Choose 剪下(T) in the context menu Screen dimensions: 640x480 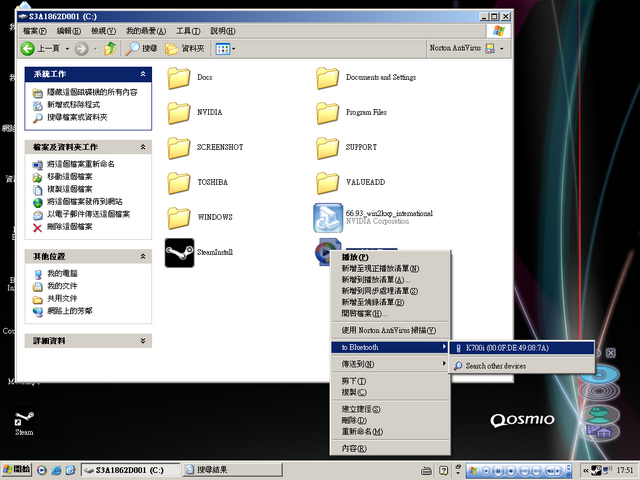click(x=390, y=381)
